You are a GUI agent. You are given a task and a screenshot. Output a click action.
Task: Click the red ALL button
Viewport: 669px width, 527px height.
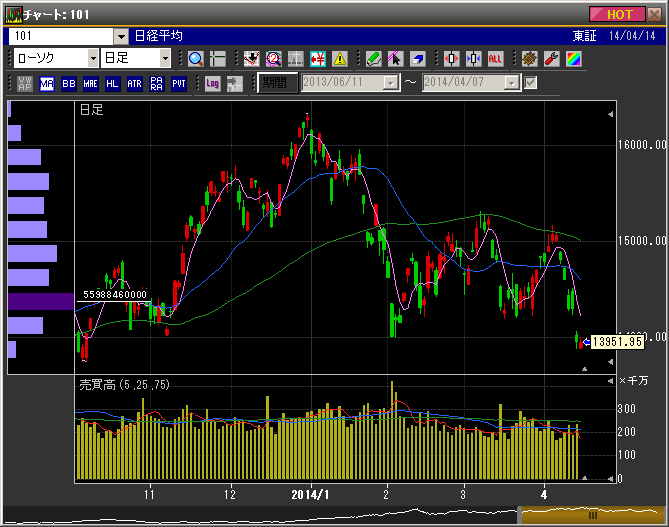pyautogui.click(x=495, y=59)
